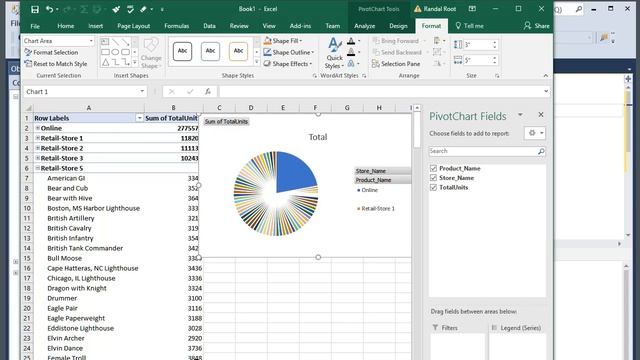Click the Text Fill color icon
640x360 pixels.
(x=351, y=41)
